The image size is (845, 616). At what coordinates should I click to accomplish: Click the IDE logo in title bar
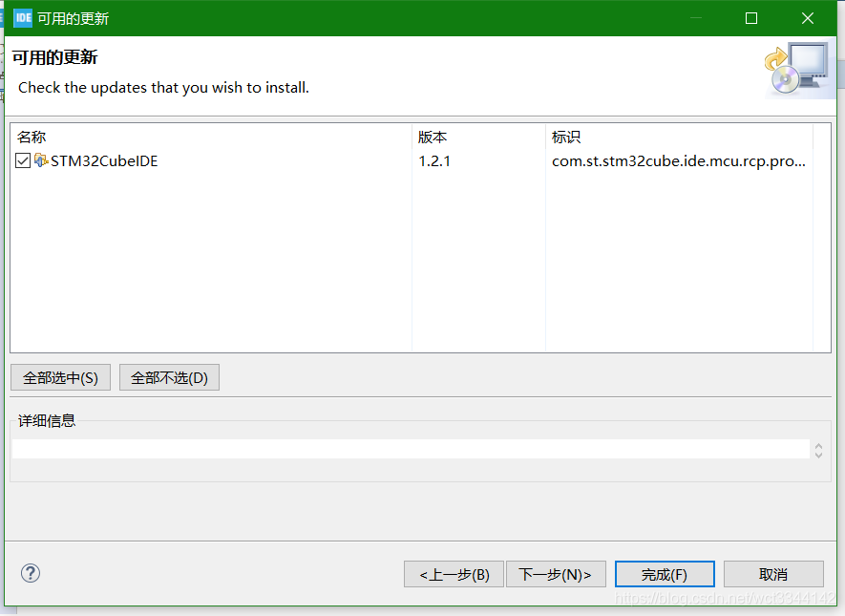[23, 18]
